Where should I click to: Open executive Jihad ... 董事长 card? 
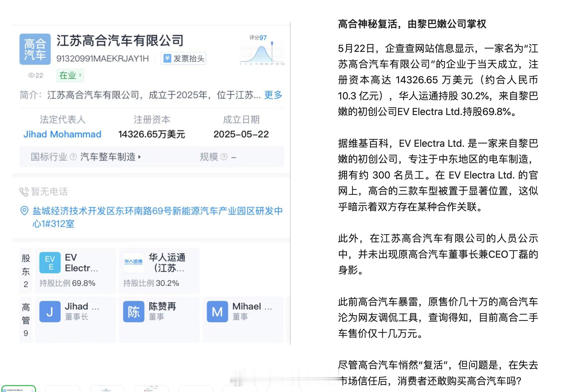75,319
